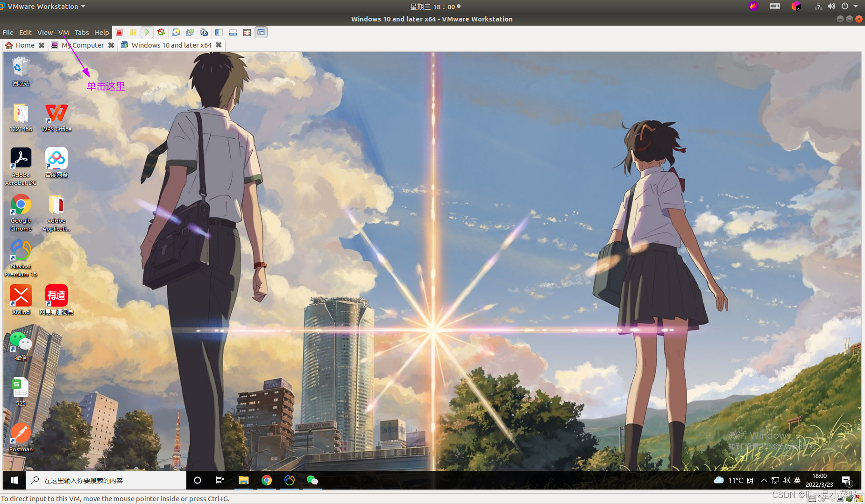Click the JetBrains Toolbox tray icon

click(796, 6)
